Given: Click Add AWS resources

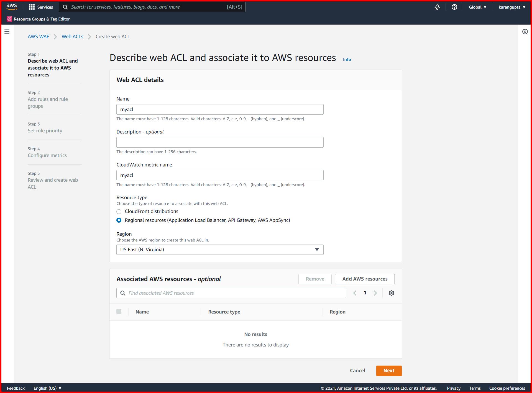Looking at the screenshot, I should click(x=365, y=279).
